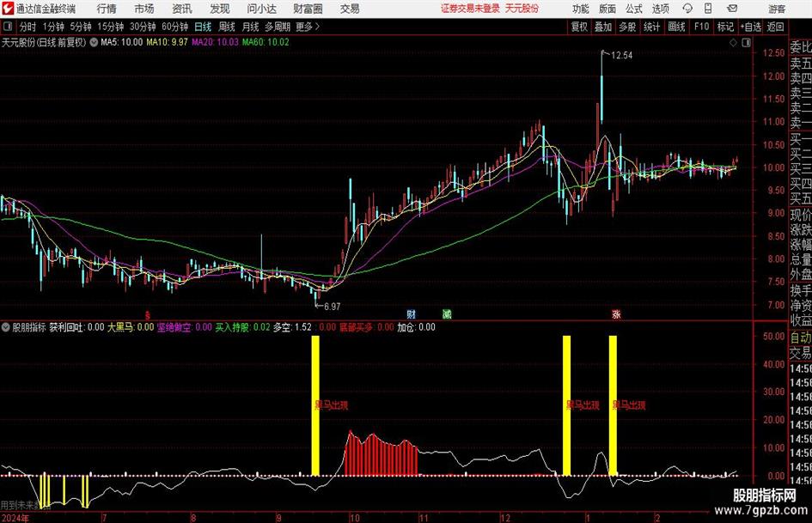This screenshot has width=812, height=523.
Task: Click the 大黑马: 0.00 indicator value
Action: click(x=131, y=327)
